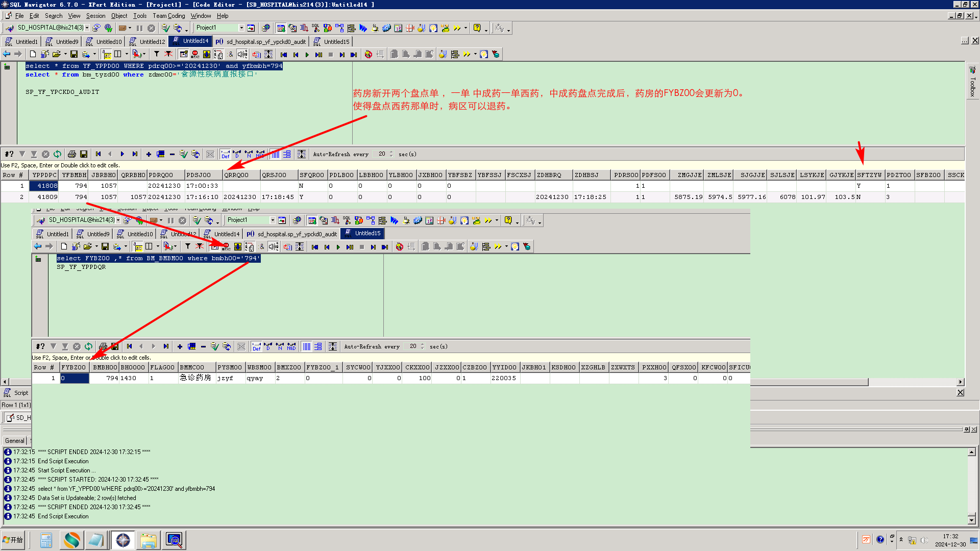
Task: Click the General tab in output panel
Action: [15, 441]
